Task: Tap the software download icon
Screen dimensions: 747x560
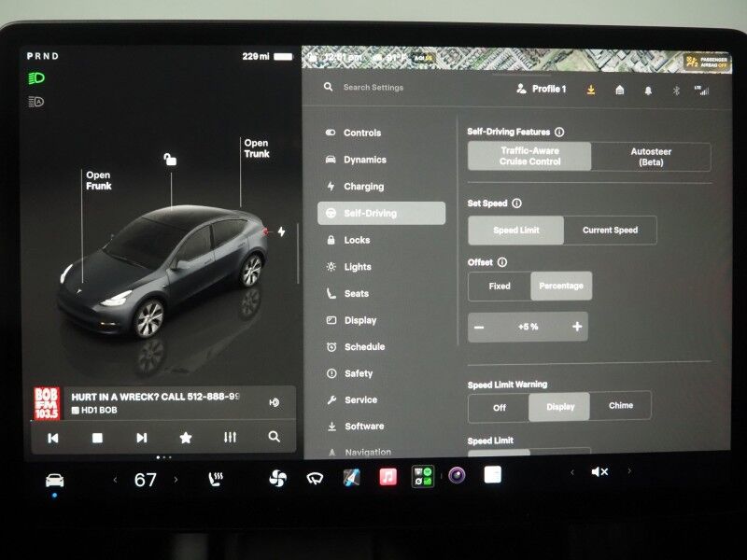Action: coord(591,90)
